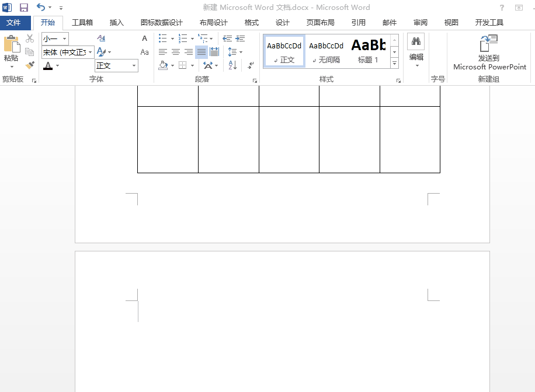Apply the font color red A swatch
The height and width of the screenshot is (392, 535).
[48, 65]
